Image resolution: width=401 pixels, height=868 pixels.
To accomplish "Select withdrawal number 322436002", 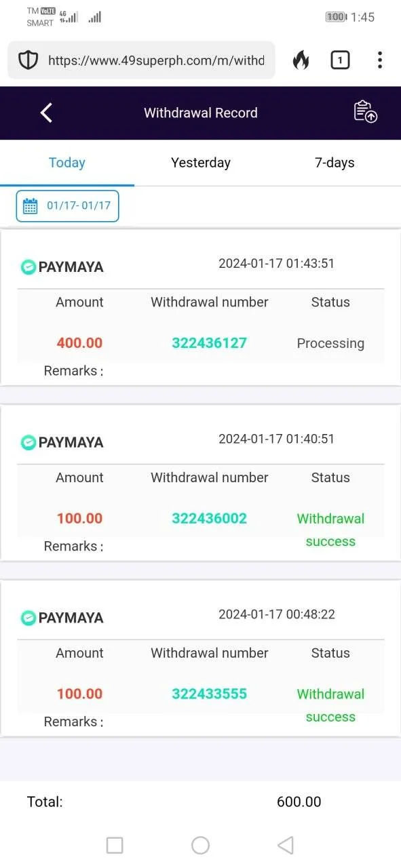I will coord(210,519).
